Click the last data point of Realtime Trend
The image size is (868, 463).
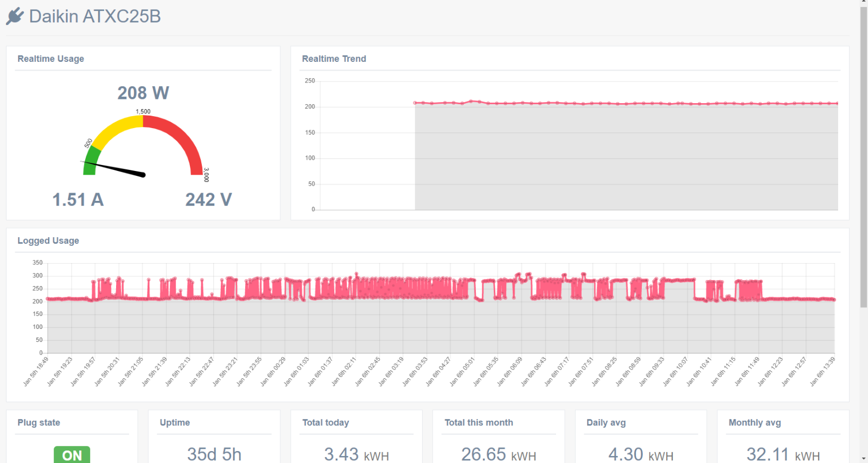point(838,103)
